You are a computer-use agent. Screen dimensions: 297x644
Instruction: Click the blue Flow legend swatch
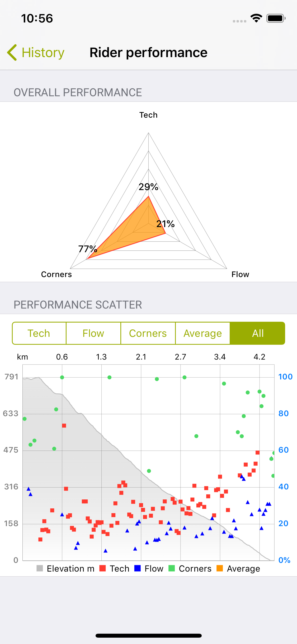pyautogui.click(x=138, y=568)
